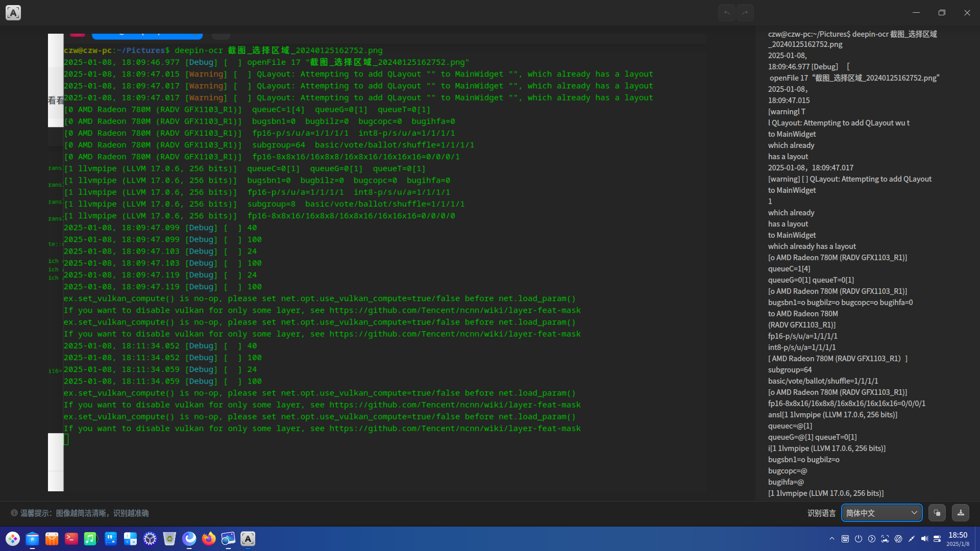Screen dimensions: 980x551
Task: Open the music player from the dock
Action: coord(91,539)
